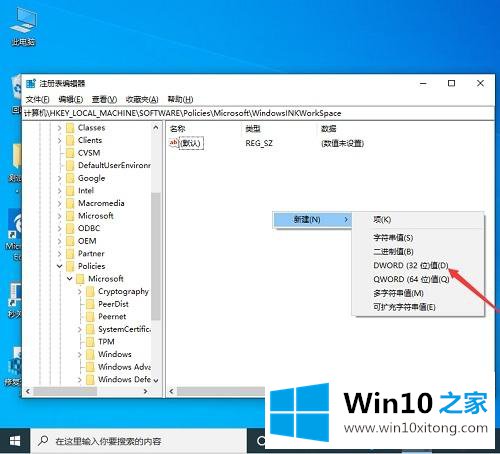Click the taskbar search box
Screen dimensions: 500x454
[139, 441]
